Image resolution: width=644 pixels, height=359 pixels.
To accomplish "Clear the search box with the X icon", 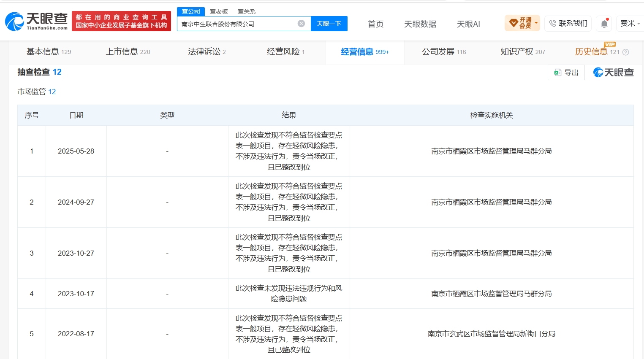I will (x=301, y=24).
